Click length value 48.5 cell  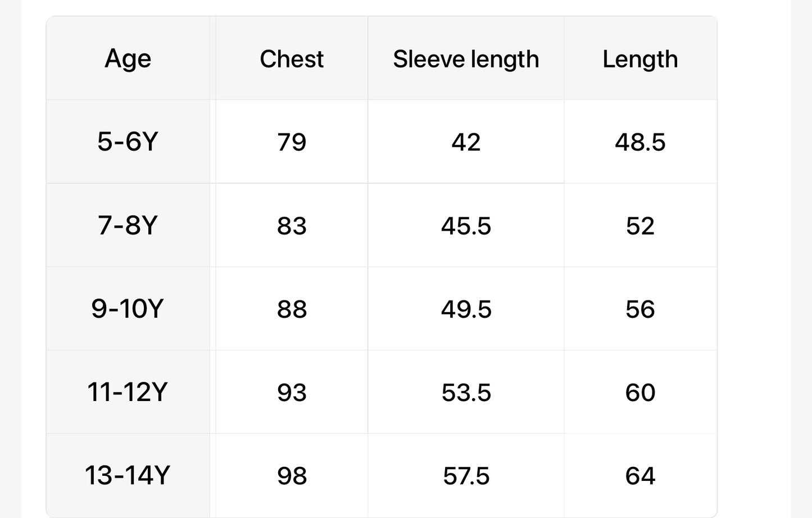pyautogui.click(x=640, y=142)
